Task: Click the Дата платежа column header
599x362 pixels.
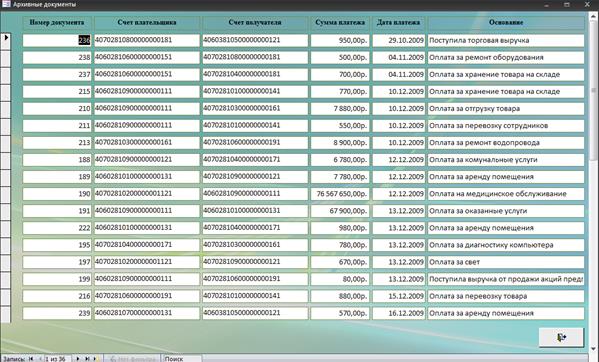Action: [x=398, y=23]
